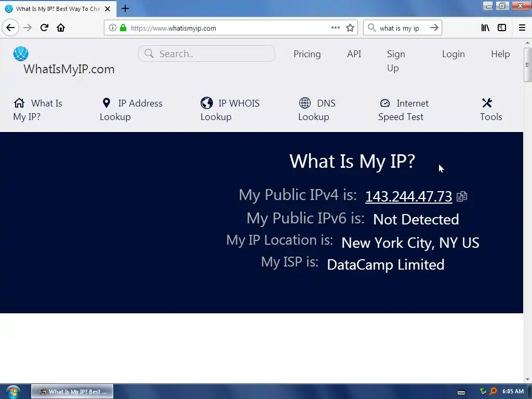532x399 pixels.
Task: Open IP WHOIS Lookup
Action: pos(230,110)
